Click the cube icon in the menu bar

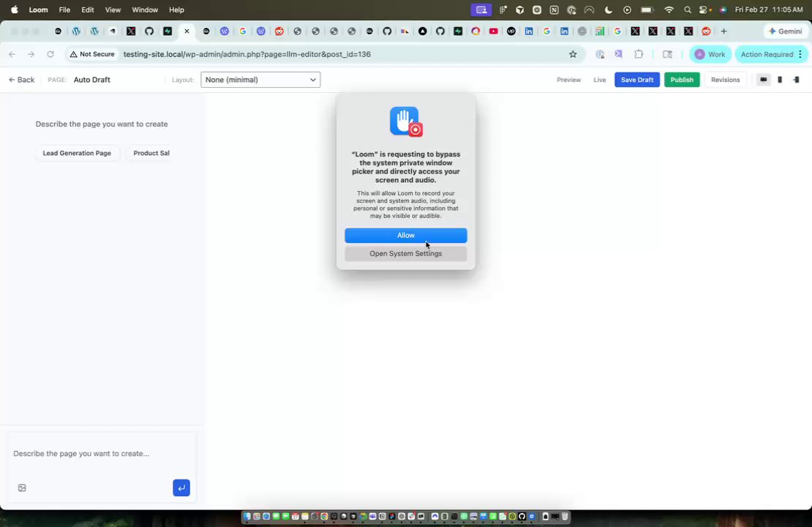[x=520, y=10]
